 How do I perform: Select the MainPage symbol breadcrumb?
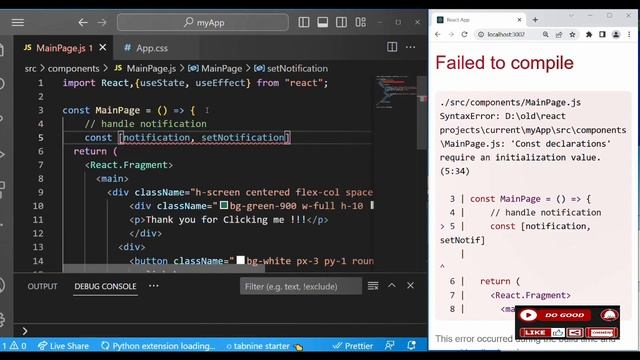[215, 69]
